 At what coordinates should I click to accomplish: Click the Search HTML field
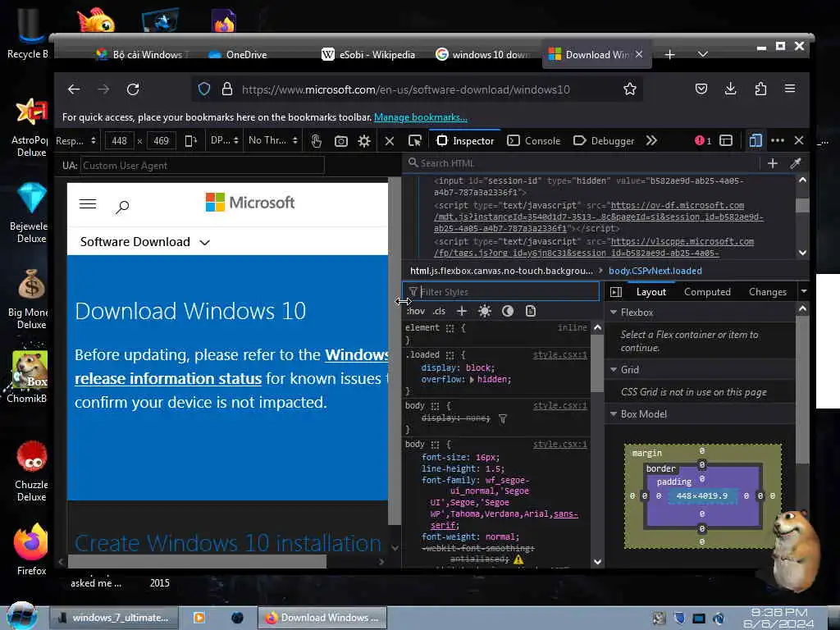(x=583, y=163)
